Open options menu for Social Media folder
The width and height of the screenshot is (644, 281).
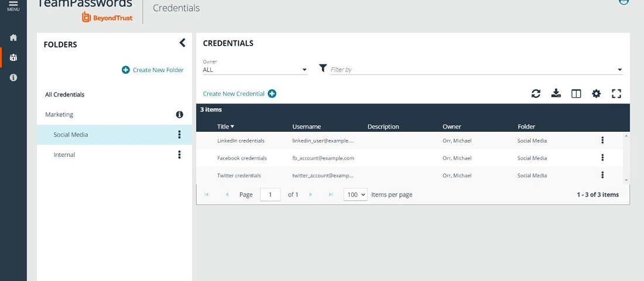[x=180, y=135]
